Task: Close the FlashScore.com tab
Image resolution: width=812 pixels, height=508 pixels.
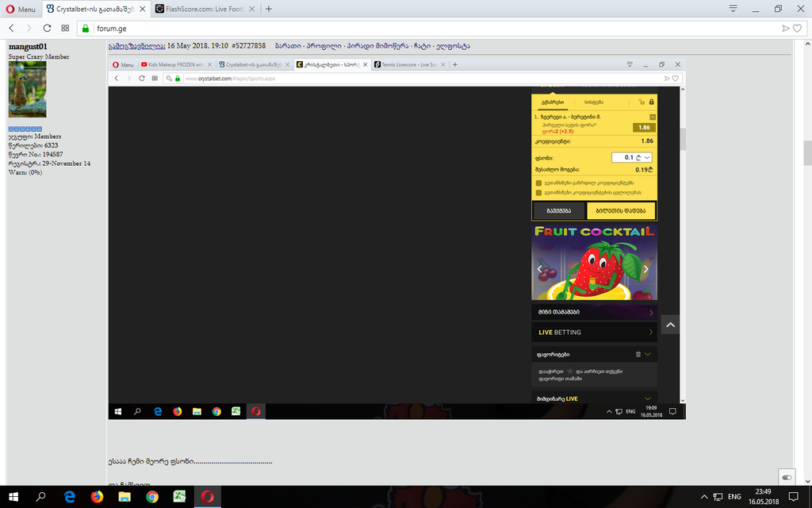Action: pyautogui.click(x=251, y=9)
